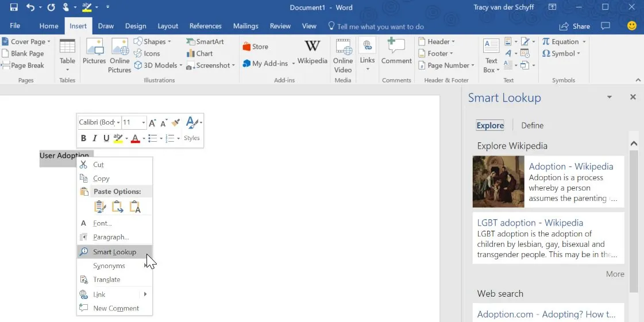Switch to the Home ribbon tab
This screenshot has width=644, height=322.
(49, 26)
